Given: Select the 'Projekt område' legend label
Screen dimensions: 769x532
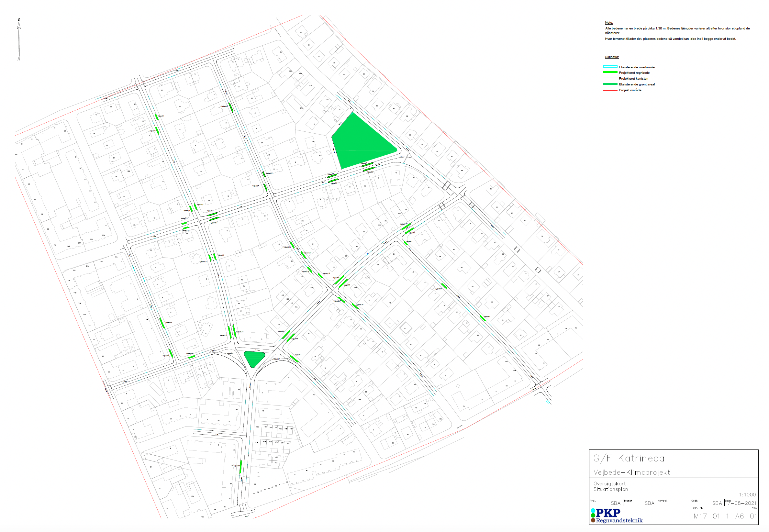Looking at the screenshot, I should [x=630, y=90].
